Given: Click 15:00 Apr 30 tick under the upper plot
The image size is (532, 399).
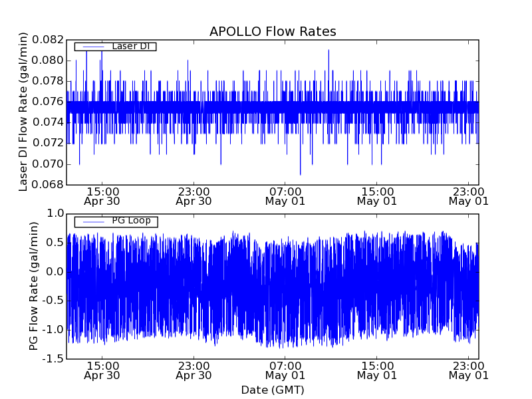Looking at the screenshot, I should tap(102, 196).
